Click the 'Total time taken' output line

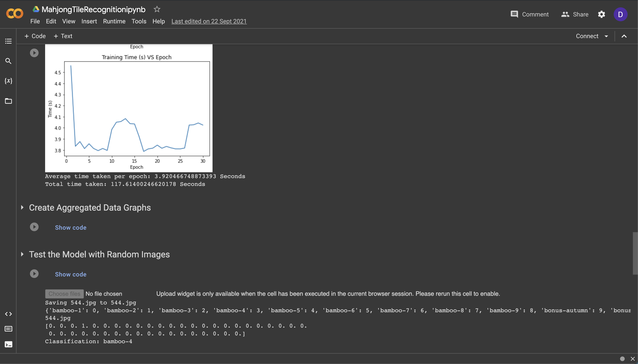click(x=125, y=184)
